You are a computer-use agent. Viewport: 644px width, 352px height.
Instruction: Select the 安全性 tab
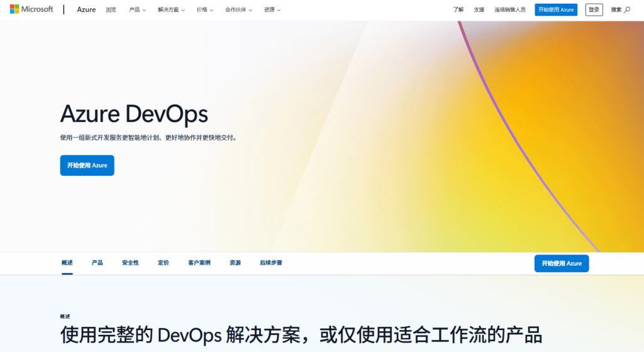point(130,263)
